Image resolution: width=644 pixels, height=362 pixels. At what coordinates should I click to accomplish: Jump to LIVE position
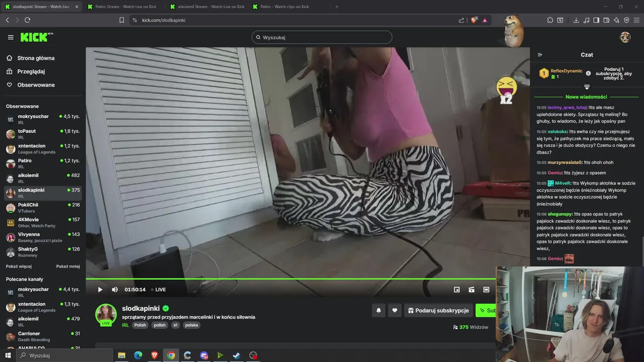click(158, 290)
